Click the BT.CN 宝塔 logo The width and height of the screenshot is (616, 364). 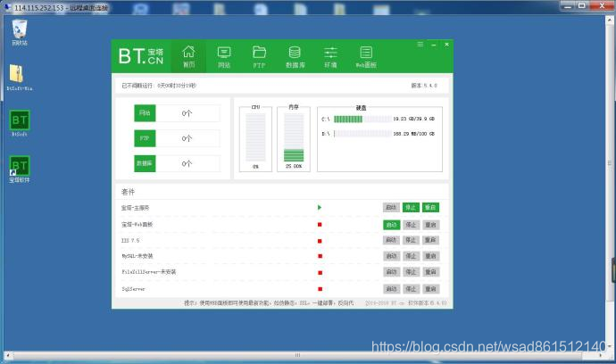141,56
